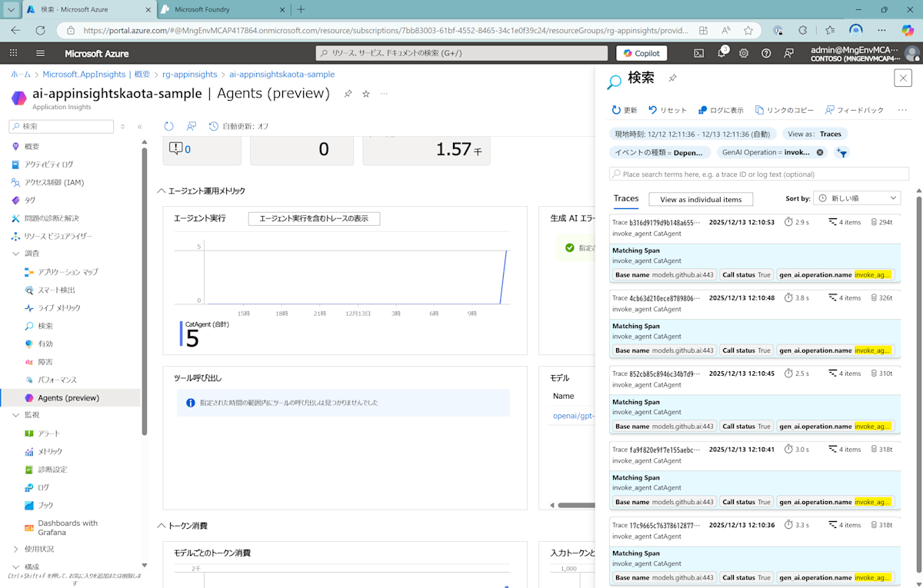Mark the resource as favorite with the star

[x=366, y=94]
